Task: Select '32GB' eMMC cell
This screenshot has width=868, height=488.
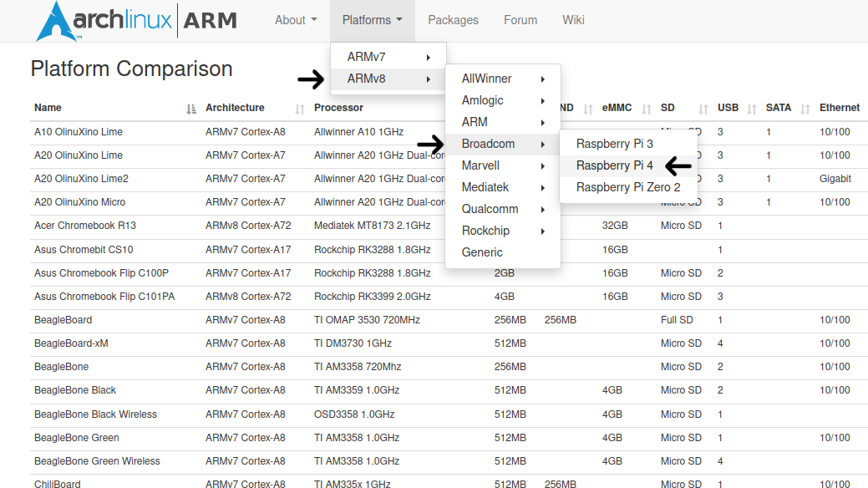Action: tap(615, 226)
